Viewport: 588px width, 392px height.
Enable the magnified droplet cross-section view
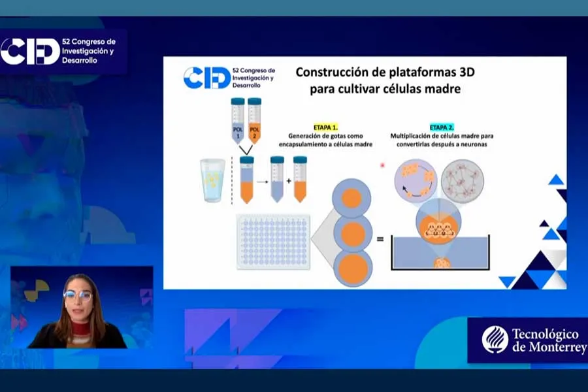(440, 225)
